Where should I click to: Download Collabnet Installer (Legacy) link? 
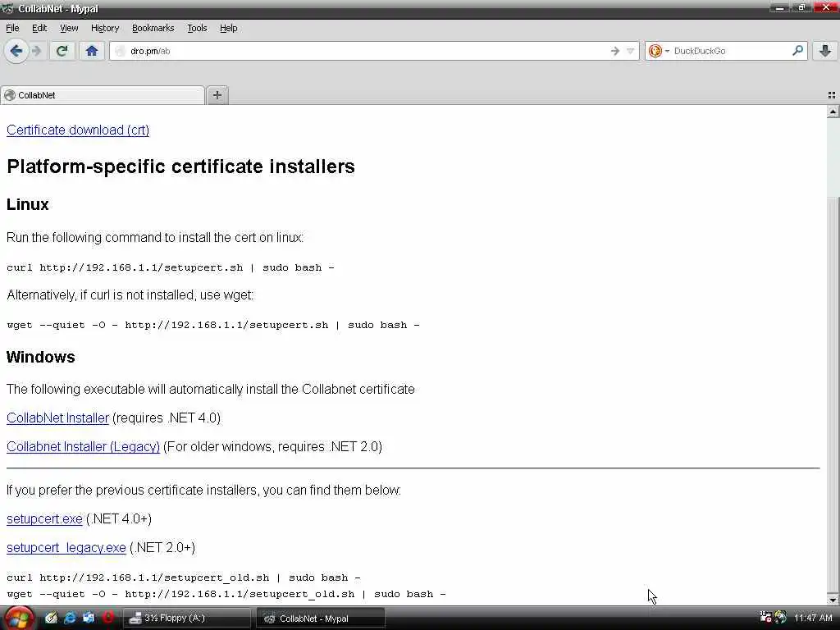coord(83,447)
